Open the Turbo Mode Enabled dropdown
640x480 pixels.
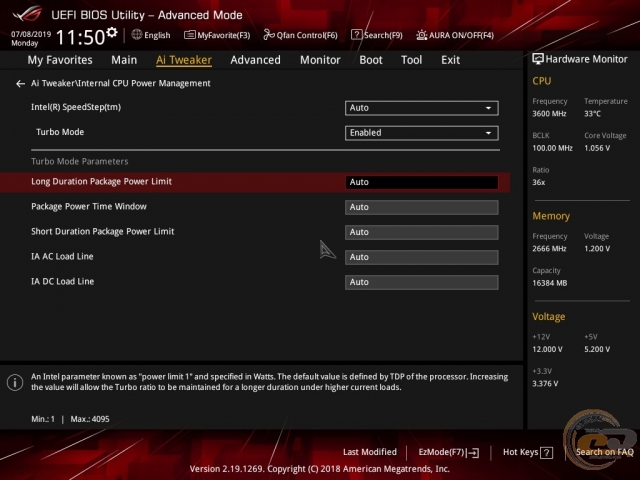422,133
